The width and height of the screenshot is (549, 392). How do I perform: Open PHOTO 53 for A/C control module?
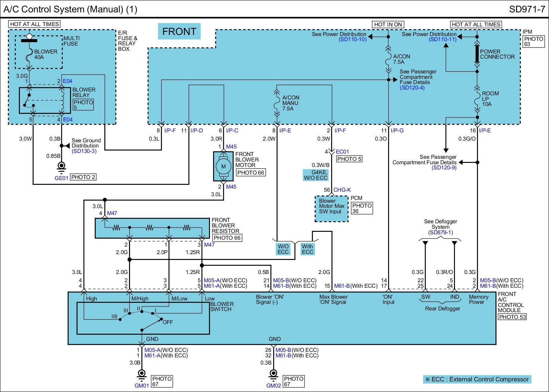(x=512, y=317)
